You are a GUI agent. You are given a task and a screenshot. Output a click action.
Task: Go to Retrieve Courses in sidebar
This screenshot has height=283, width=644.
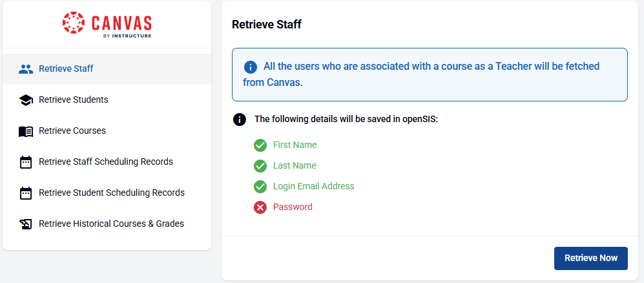[x=72, y=131]
